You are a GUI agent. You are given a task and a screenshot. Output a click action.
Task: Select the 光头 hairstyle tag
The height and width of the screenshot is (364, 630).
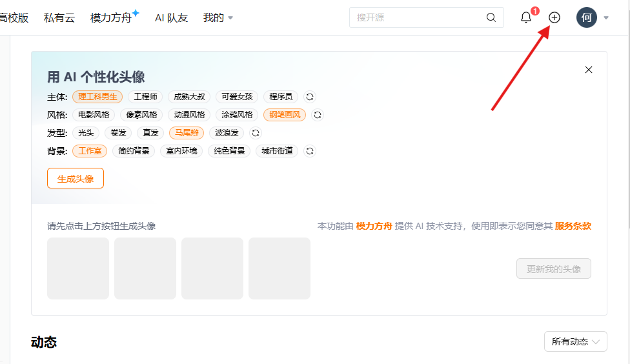click(86, 133)
